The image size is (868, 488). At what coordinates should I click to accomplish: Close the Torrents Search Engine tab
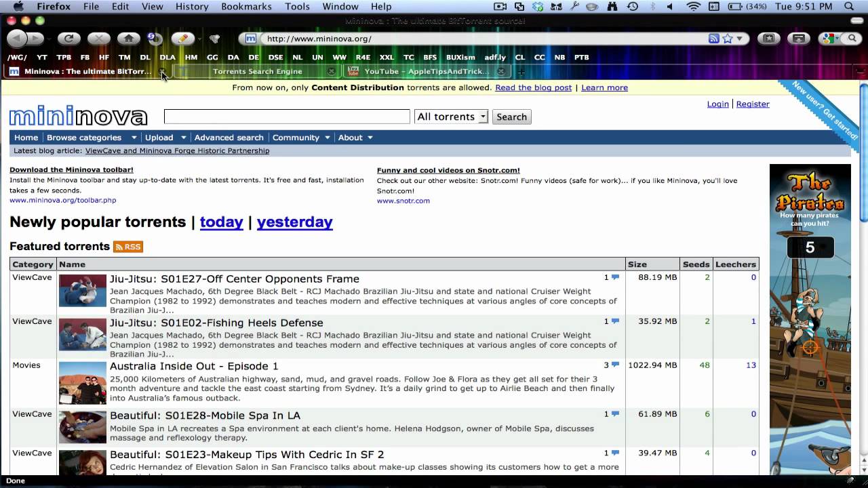pos(332,71)
